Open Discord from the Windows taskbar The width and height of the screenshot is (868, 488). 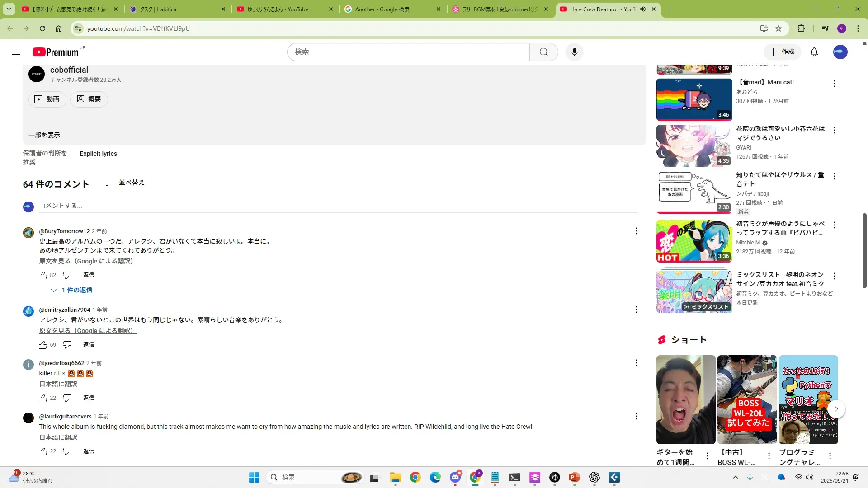(455, 477)
